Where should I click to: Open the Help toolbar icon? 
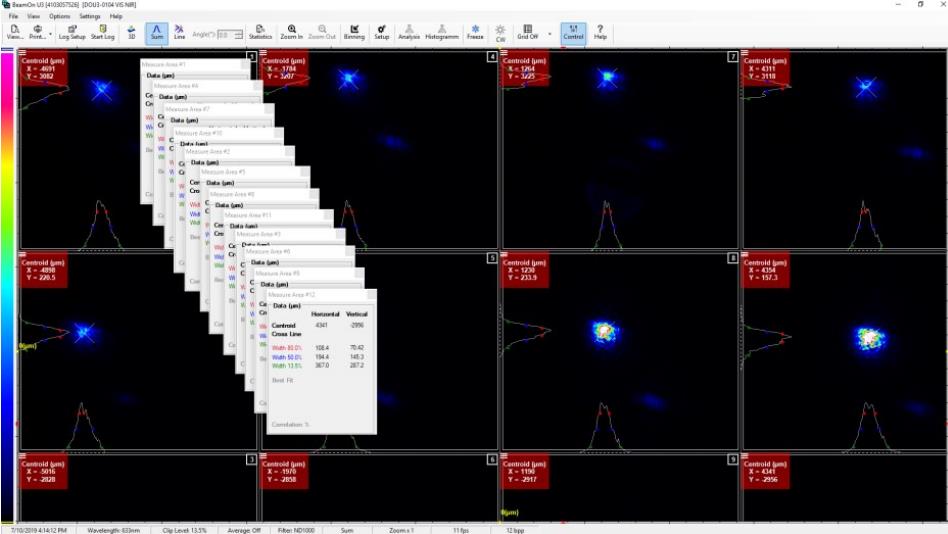(600, 32)
